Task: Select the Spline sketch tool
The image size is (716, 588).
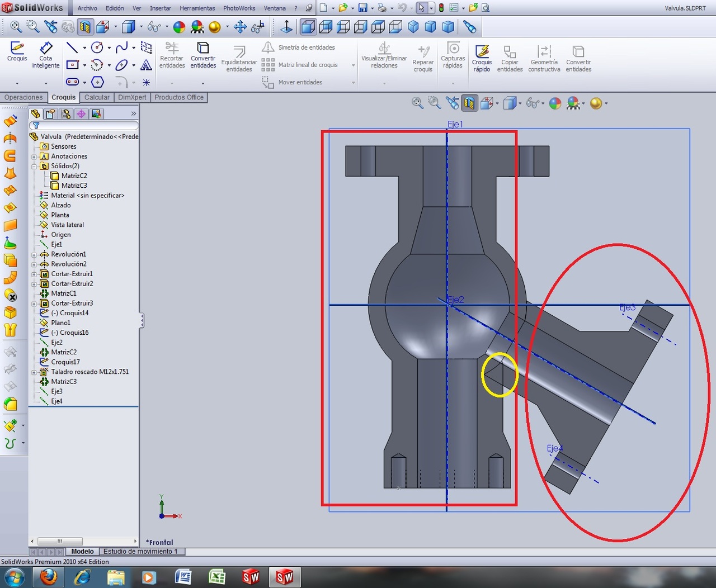Action: tap(121, 47)
